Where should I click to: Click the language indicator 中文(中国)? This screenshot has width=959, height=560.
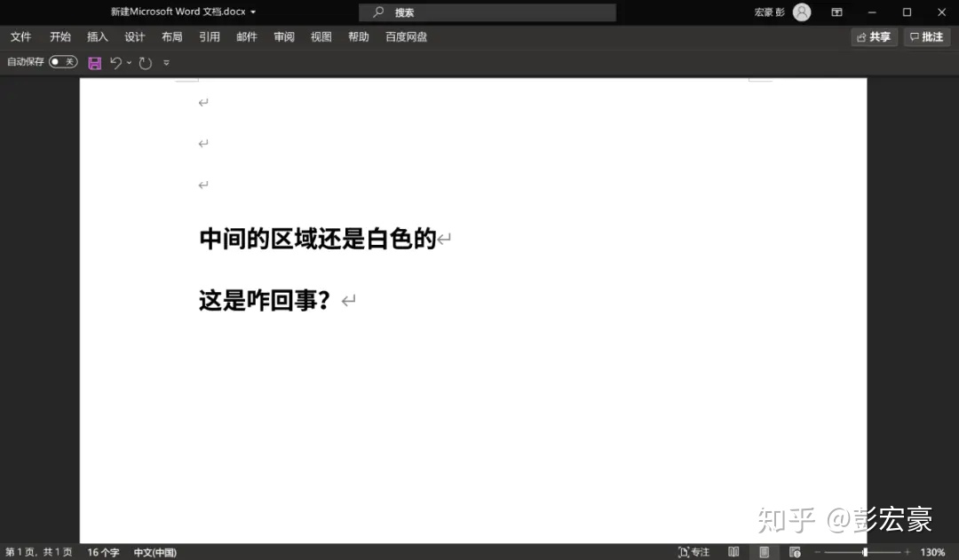point(155,552)
